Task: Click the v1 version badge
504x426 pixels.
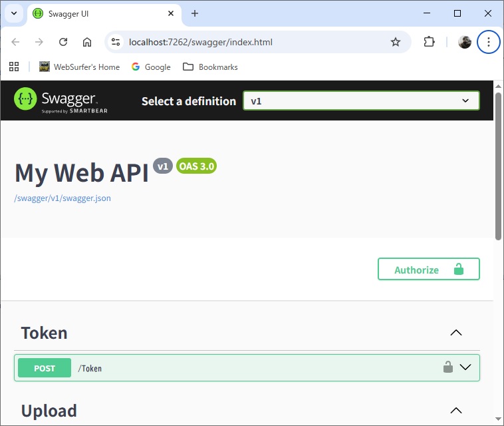Action: pos(163,166)
